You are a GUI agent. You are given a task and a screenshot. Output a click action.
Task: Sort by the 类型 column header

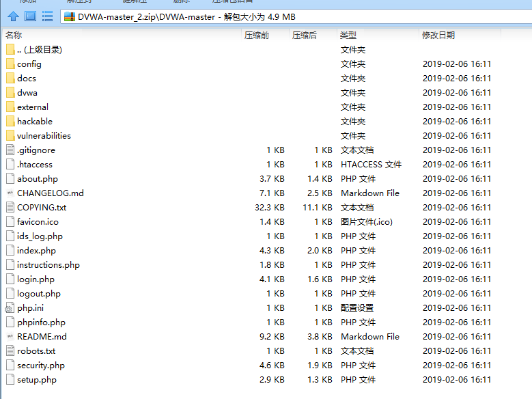[x=348, y=35]
